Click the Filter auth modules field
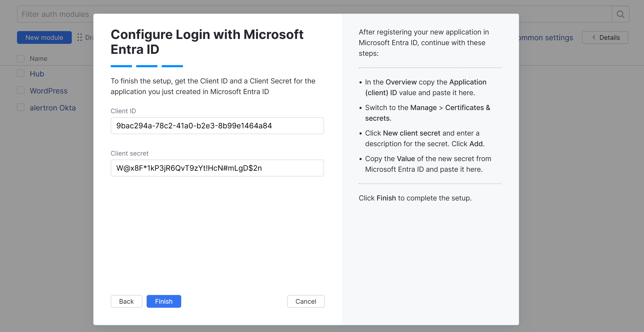 pos(55,14)
